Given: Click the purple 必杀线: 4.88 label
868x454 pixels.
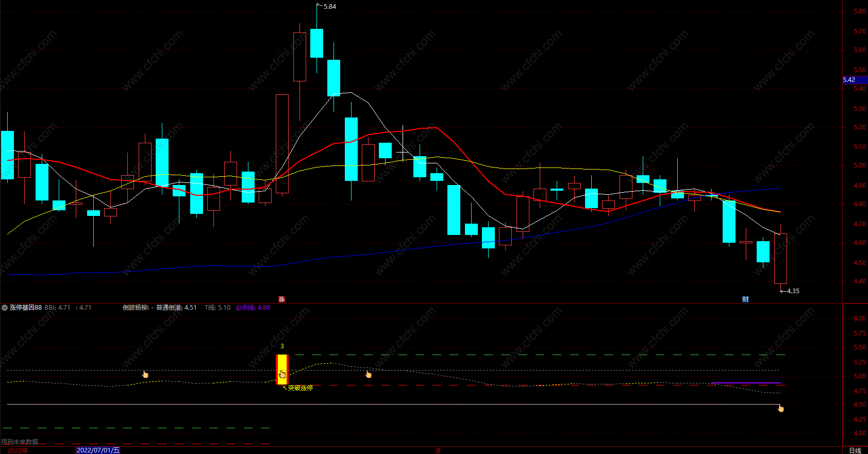Looking at the screenshot, I should coord(253,308).
